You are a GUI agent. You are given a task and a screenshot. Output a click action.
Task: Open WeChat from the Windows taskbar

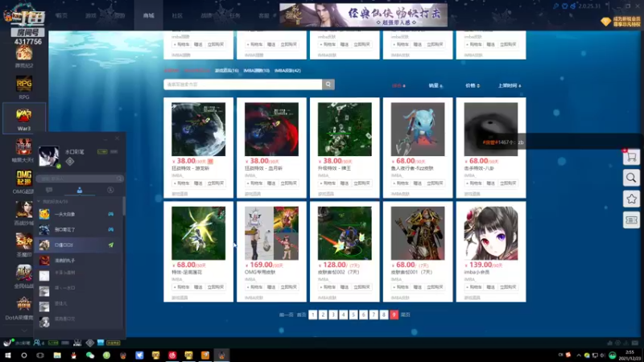pyautogui.click(x=90, y=355)
